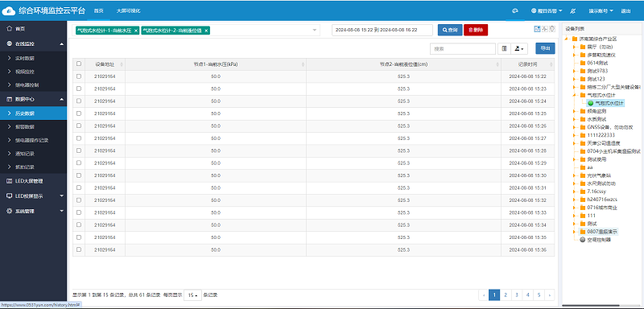
Task: Expand the 测试9783 folder in device tree
Action: [574, 71]
